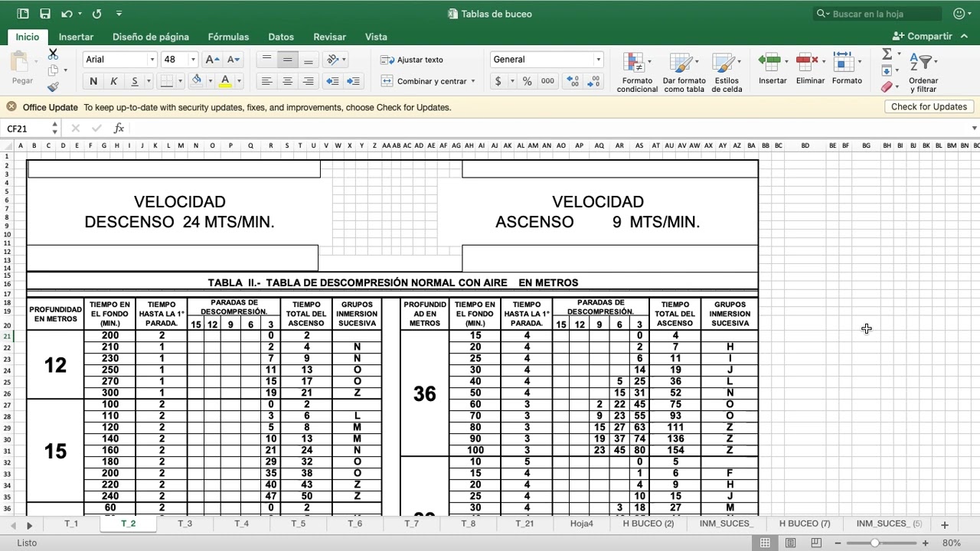Increase indent of the cell
980x551 pixels.
click(353, 81)
